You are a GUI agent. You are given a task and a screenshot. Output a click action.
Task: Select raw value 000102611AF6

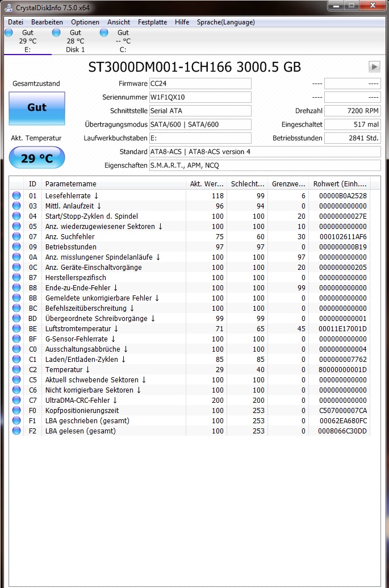(x=343, y=237)
